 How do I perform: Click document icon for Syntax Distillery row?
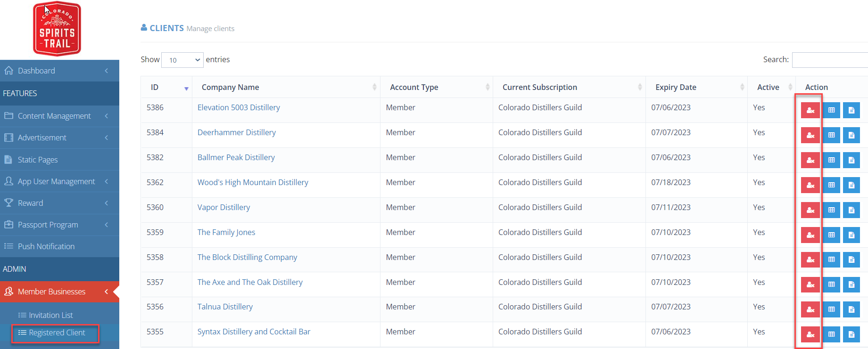point(851,334)
